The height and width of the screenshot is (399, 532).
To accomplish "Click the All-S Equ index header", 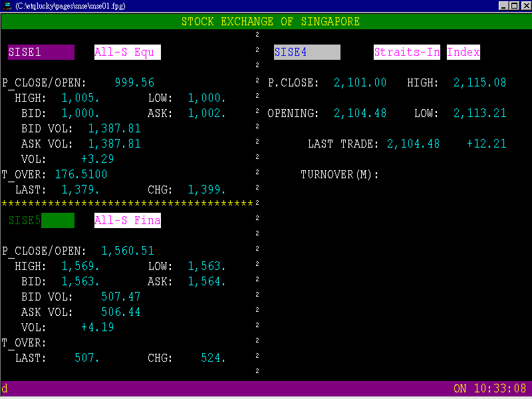I will tap(127, 51).
